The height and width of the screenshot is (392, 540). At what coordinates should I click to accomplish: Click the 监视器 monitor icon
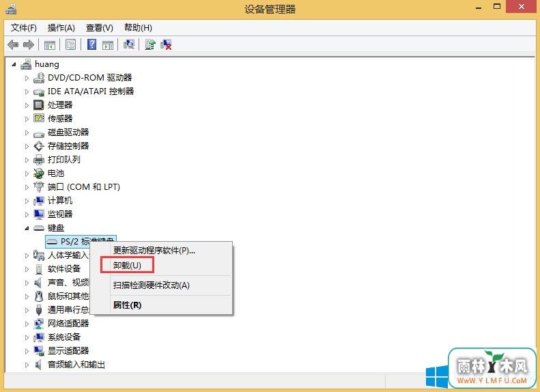tap(38, 214)
